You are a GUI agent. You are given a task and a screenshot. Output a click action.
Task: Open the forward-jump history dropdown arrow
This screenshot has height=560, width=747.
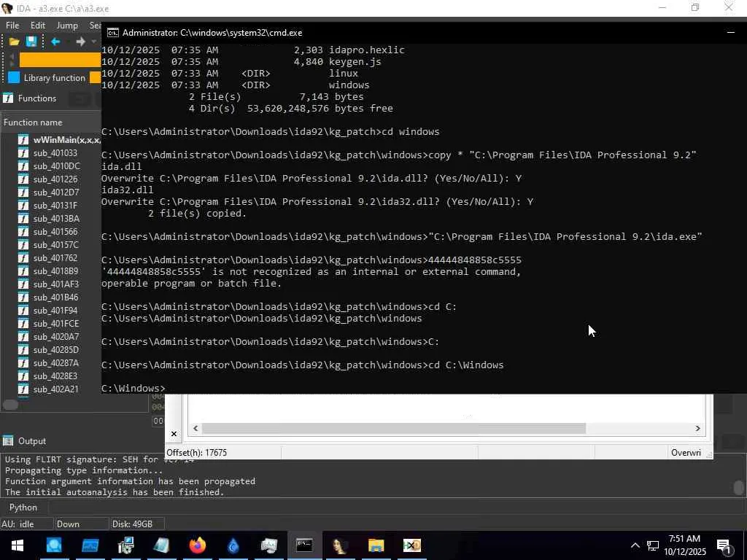click(94, 42)
